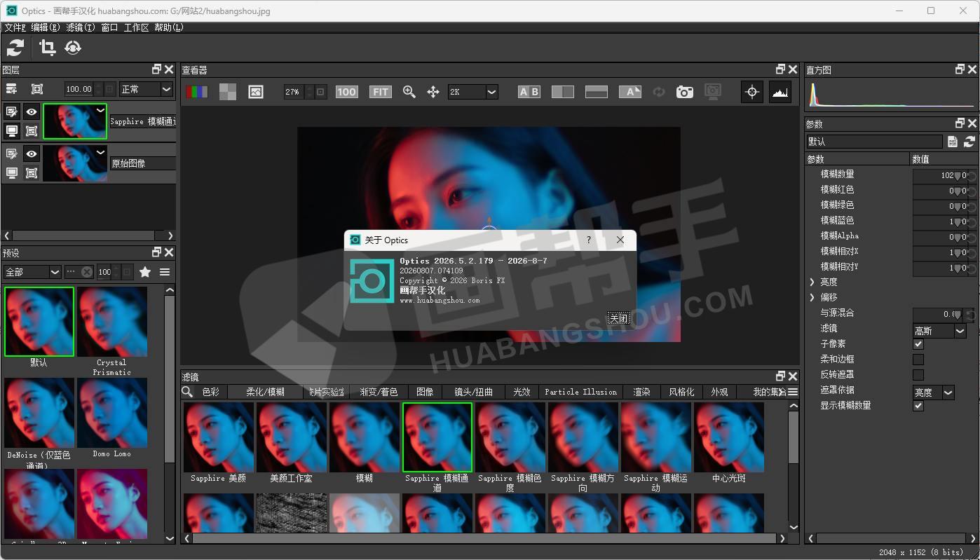Screen dimensions: 980x560
Task: Select the magnifier zoom tool in the viewer
Action: point(409,92)
